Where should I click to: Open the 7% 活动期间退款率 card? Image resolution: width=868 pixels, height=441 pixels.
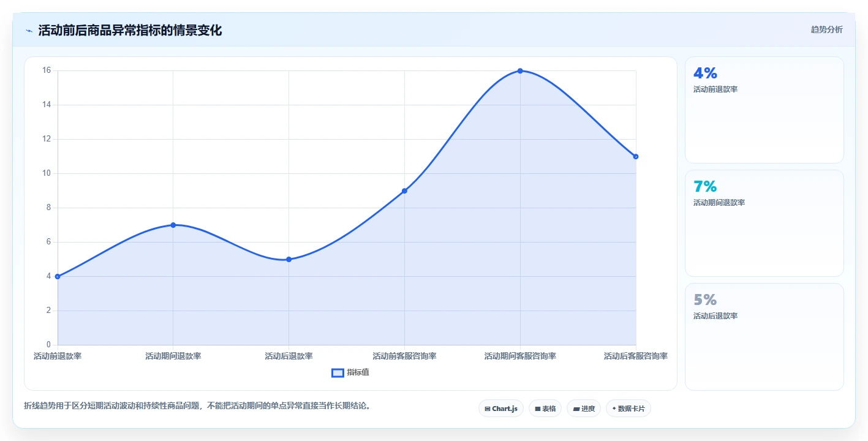click(764, 223)
